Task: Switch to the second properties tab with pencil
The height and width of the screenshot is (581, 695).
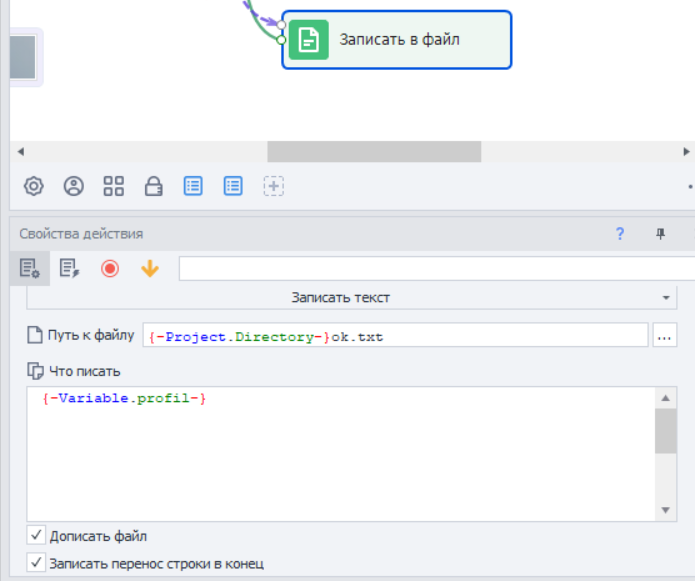Action: 69,268
